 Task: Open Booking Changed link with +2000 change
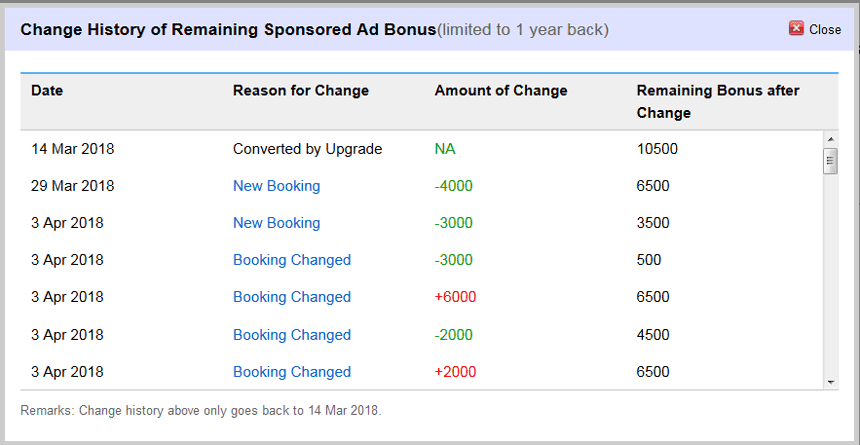pos(292,372)
